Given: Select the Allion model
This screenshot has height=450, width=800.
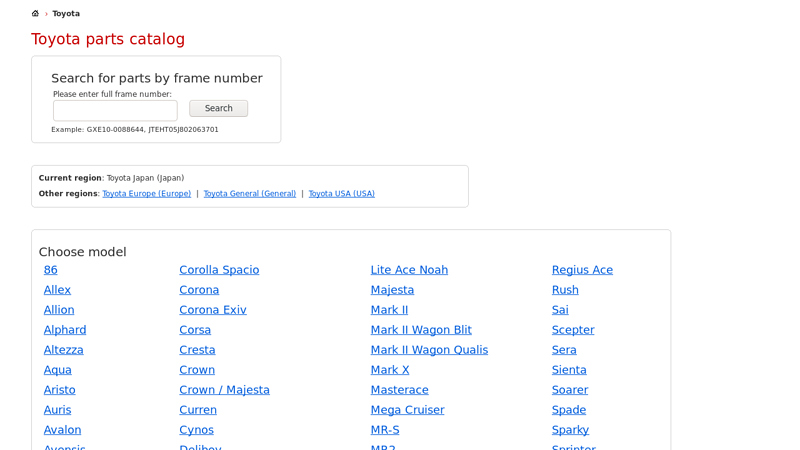Looking at the screenshot, I should (59, 310).
